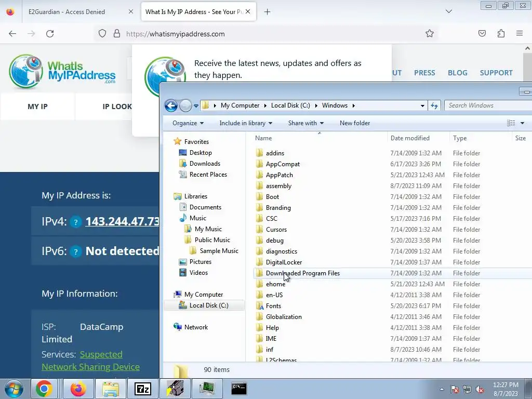Image resolution: width=532 pixels, height=399 pixels.
Task: Open the Include in library menu
Action: tap(246, 123)
